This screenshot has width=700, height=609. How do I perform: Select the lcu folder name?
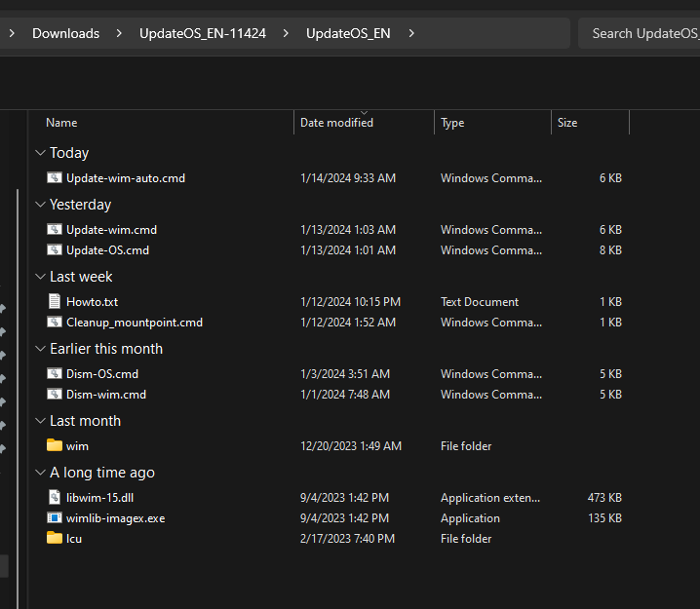coord(74,539)
